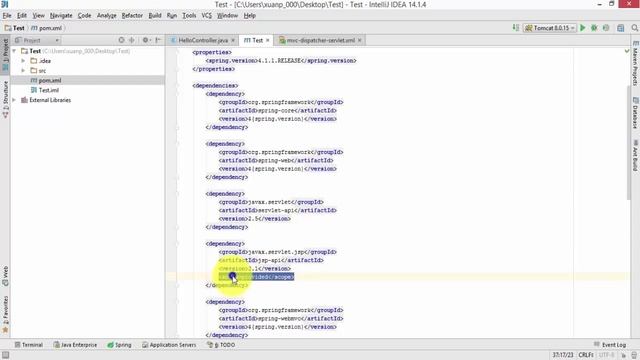
Task: Open the Spring tool window
Action: click(x=119, y=345)
